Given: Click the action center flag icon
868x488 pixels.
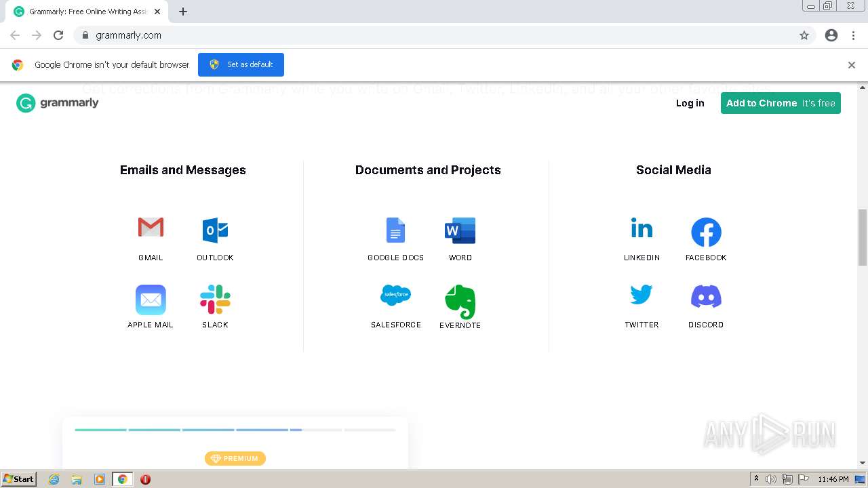Looking at the screenshot, I should coord(804,479).
